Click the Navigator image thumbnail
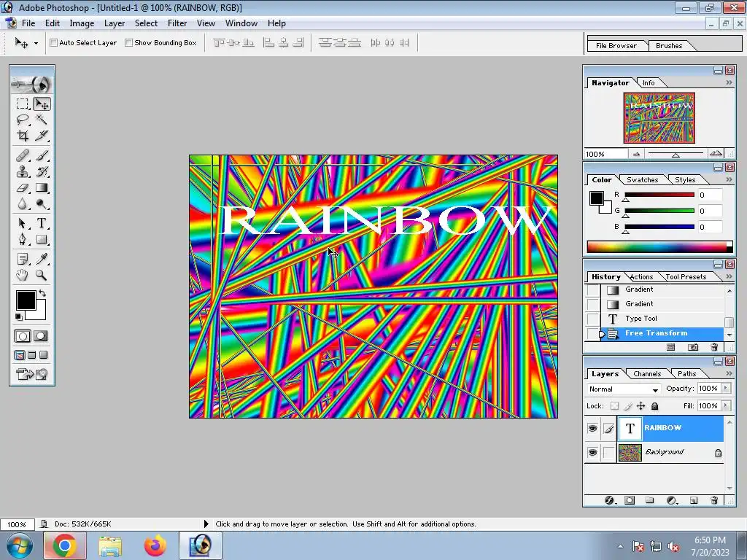 (x=659, y=118)
